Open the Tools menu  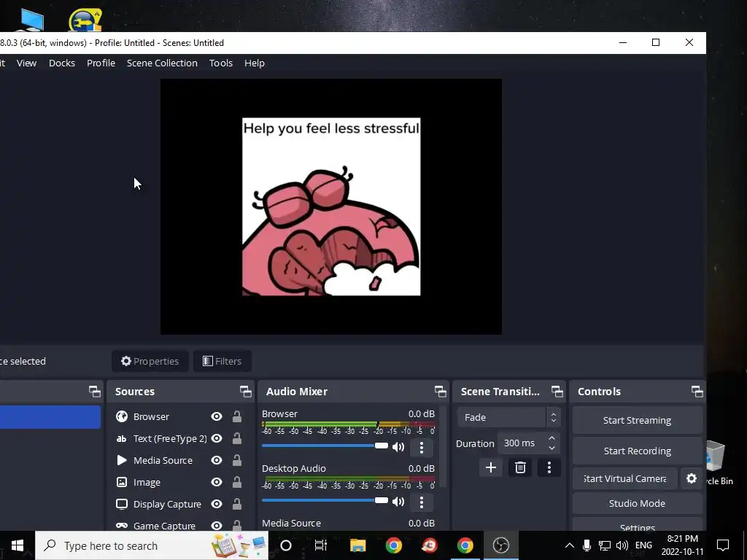click(x=221, y=63)
